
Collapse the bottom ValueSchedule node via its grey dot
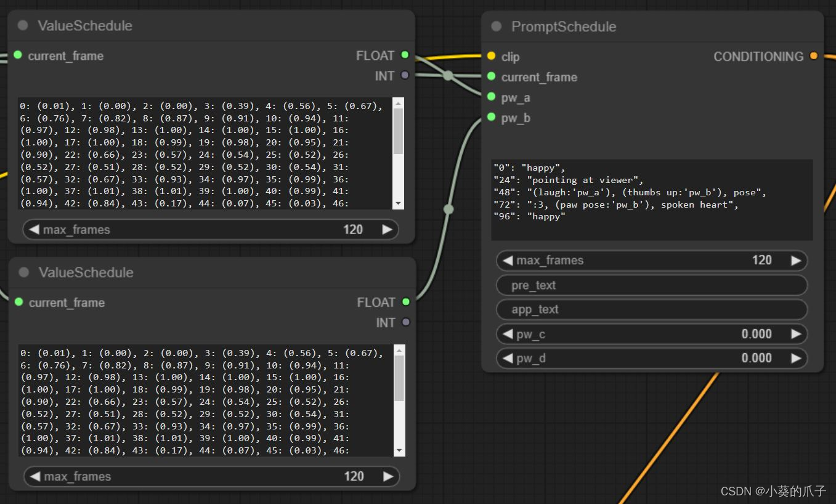click(24, 272)
